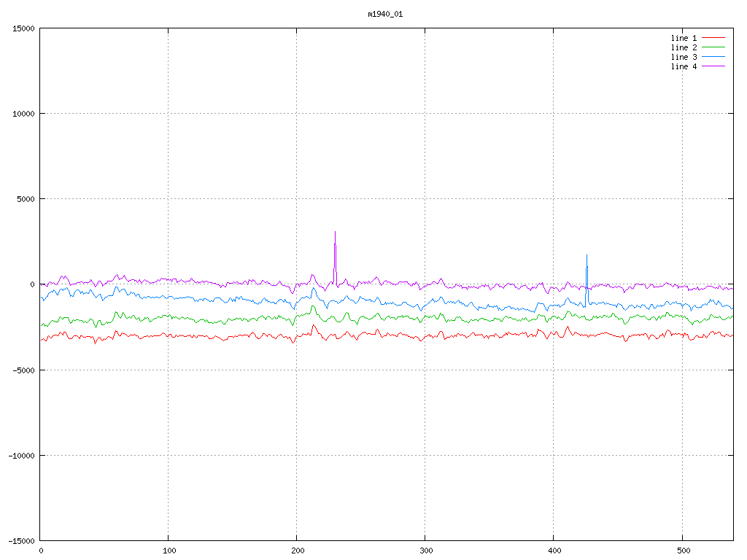The height and width of the screenshot is (560, 747).
Task: Click the "line 1" legend label
Action: click(x=684, y=38)
